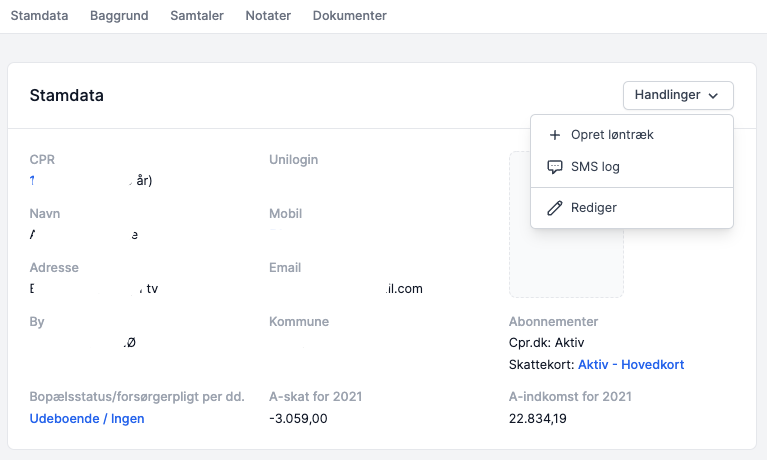Click the Bopælsstatus/forsørgerpligt per dd. label
Image resolution: width=767 pixels, height=460 pixels.
[137, 397]
